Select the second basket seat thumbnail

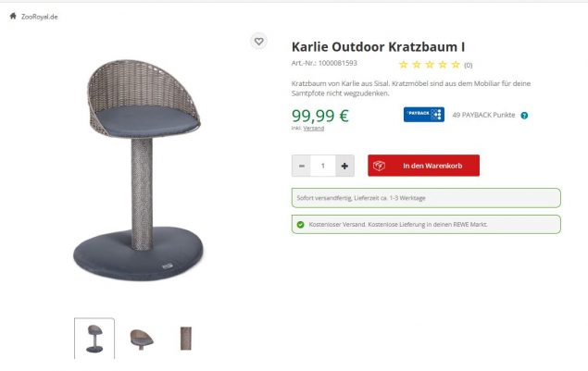142,339
